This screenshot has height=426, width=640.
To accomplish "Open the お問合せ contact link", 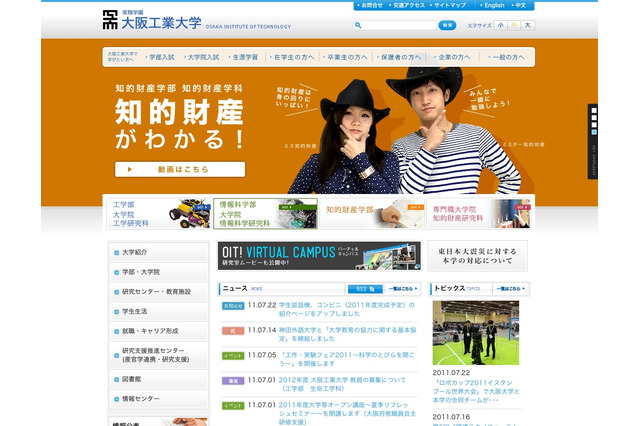I will coord(370,5).
